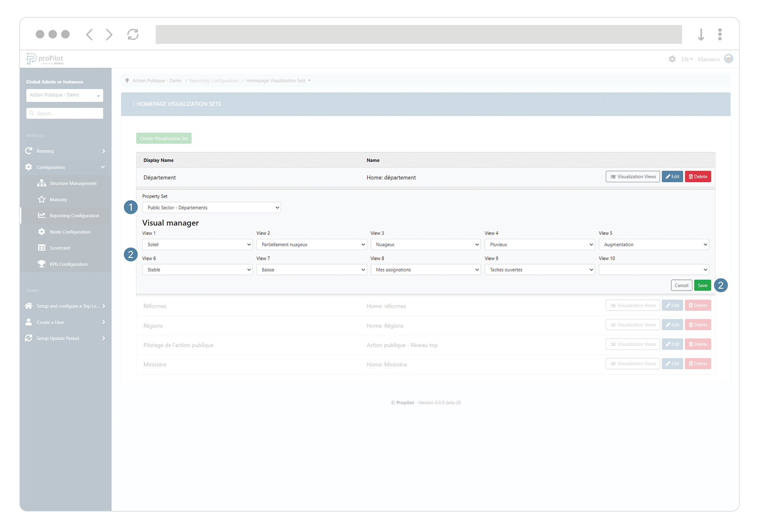Image resolution: width=759 pixels, height=532 pixels.
Task: Open the browser three-dot menu
Action: [x=720, y=35]
